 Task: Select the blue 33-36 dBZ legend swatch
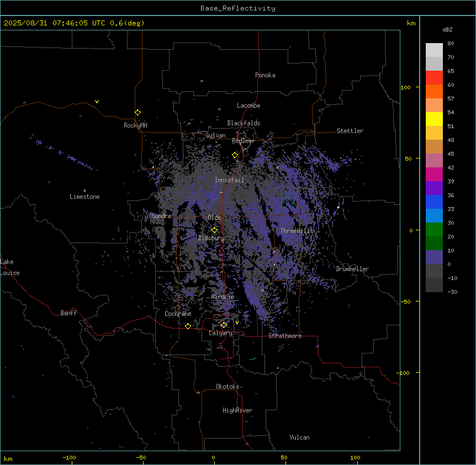434,202
